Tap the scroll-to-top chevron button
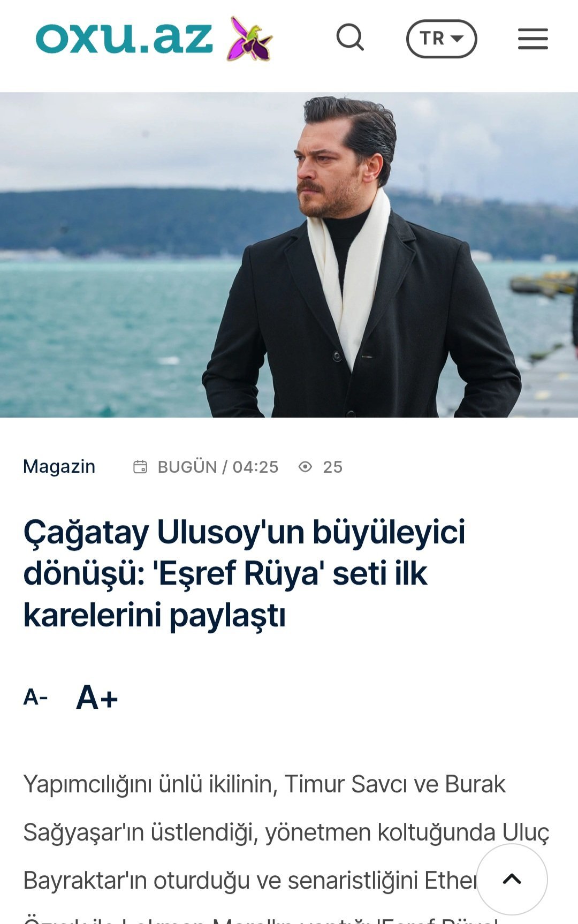 coord(512,879)
